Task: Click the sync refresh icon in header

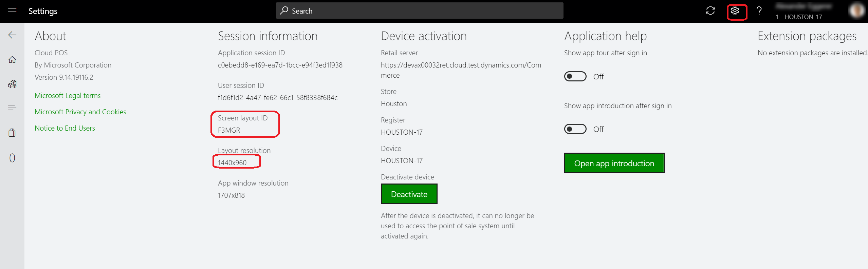Action: pyautogui.click(x=710, y=11)
